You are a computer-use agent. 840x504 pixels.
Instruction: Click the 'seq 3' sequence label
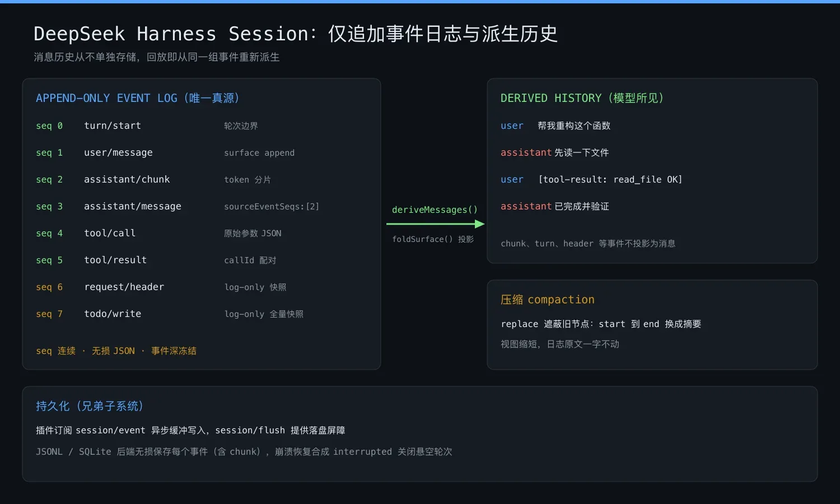pyautogui.click(x=49, y=207)
